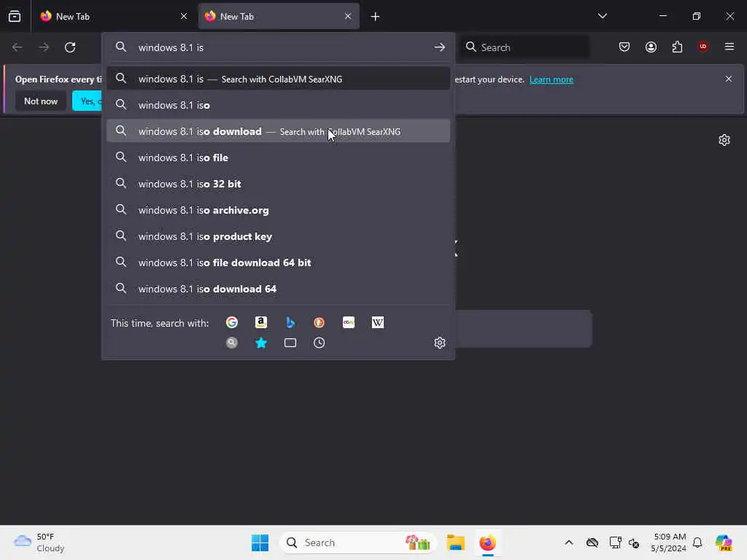This screenshot has height=560, width=747.
Task: Open the uBlock Origin extension
Action: point(703,47)
